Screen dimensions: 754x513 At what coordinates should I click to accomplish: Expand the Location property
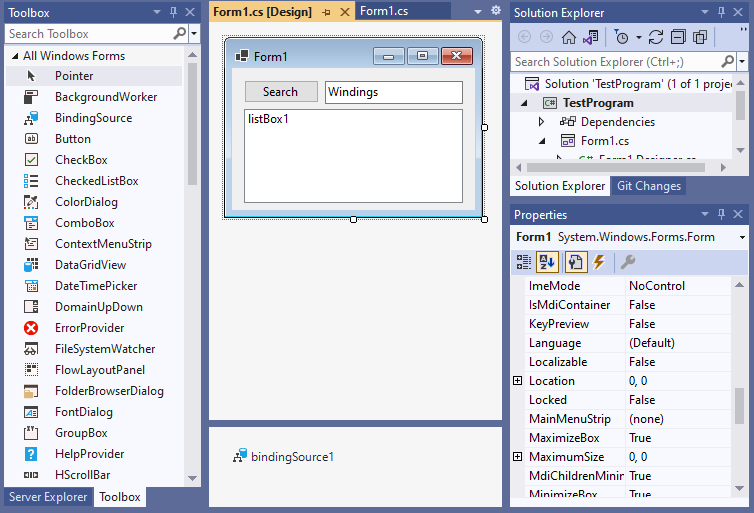pyautogui.click(x=517, y=381)
